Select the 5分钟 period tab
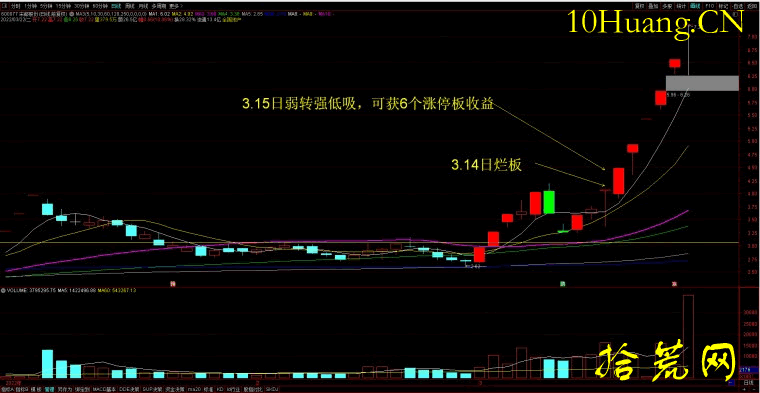 tap(46, 6)
